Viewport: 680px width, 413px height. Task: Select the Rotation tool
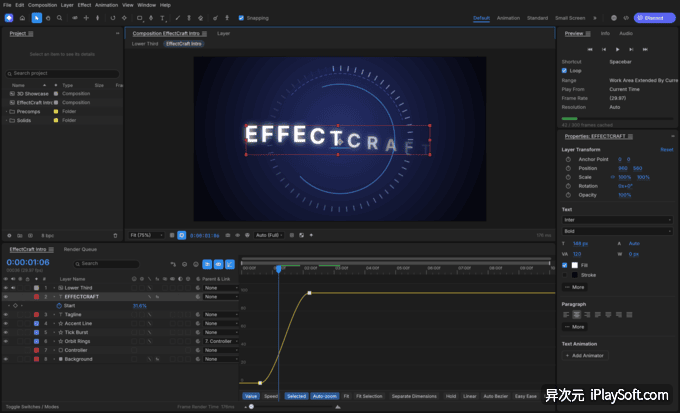113,18
